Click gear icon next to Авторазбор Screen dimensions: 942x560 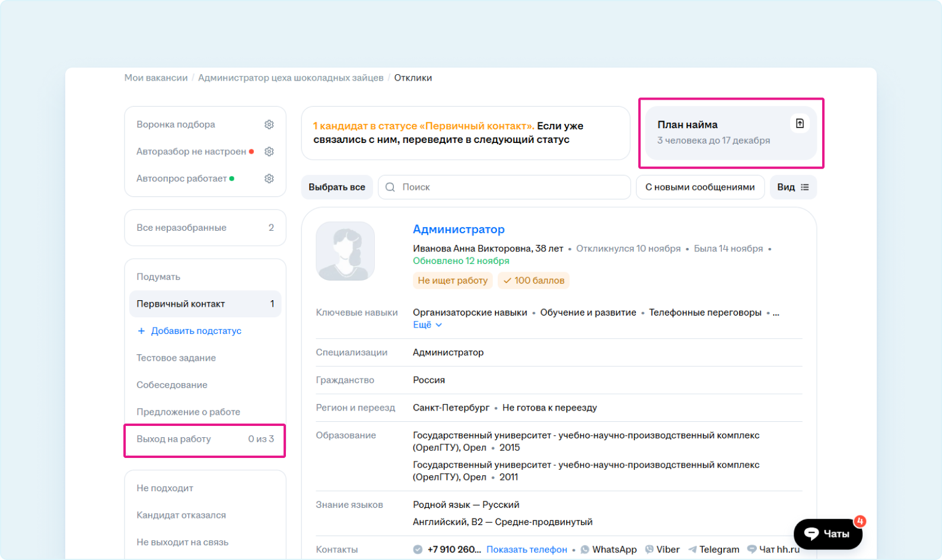point(269,152)
